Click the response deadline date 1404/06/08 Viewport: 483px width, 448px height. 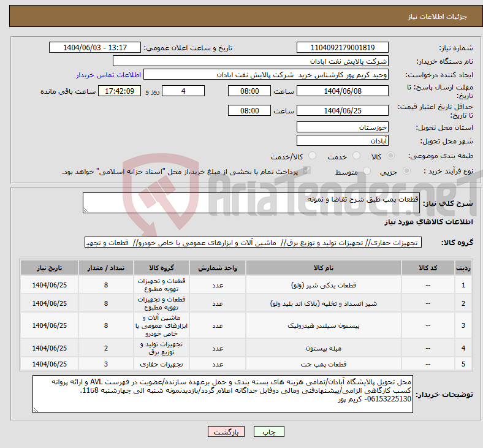(x=342, y=91)
